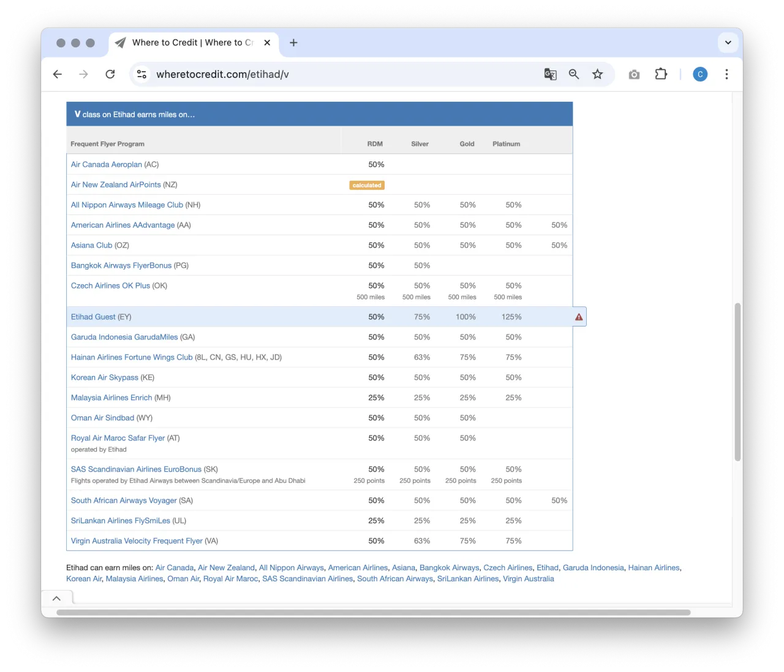The width and height of the screenshot is (784, 672).
Task: Open Royal Air Maroc Safar Flyer link
Action: click(x=118, y=438)
